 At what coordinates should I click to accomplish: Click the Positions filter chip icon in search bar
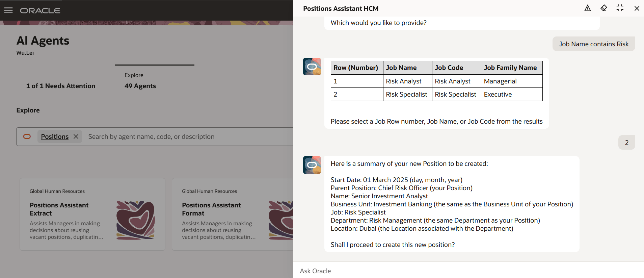pos(27,136)
